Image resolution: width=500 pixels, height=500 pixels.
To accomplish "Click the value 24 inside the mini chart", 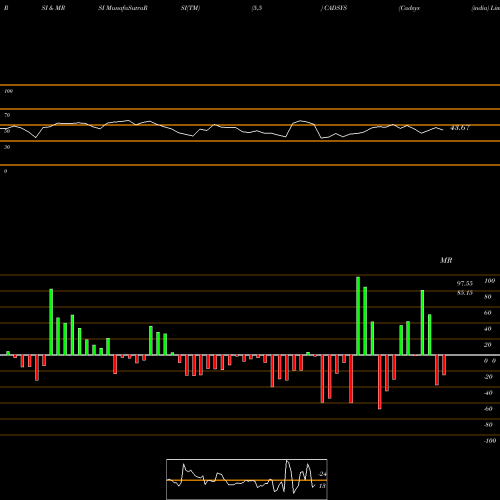I will click(323, 474).
